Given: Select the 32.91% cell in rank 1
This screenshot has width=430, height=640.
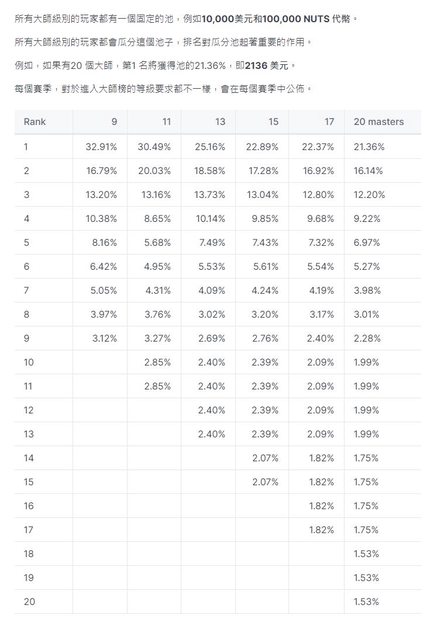Looking at the screenshot, I should pyautogui.click(x=101, y=147).
